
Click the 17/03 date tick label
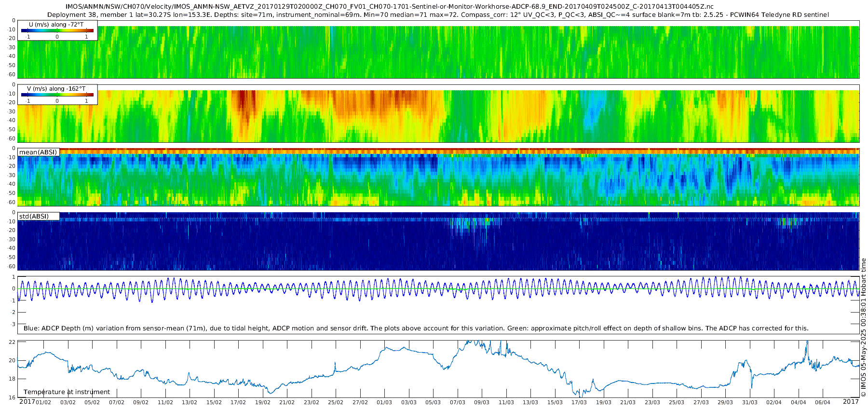579,402
